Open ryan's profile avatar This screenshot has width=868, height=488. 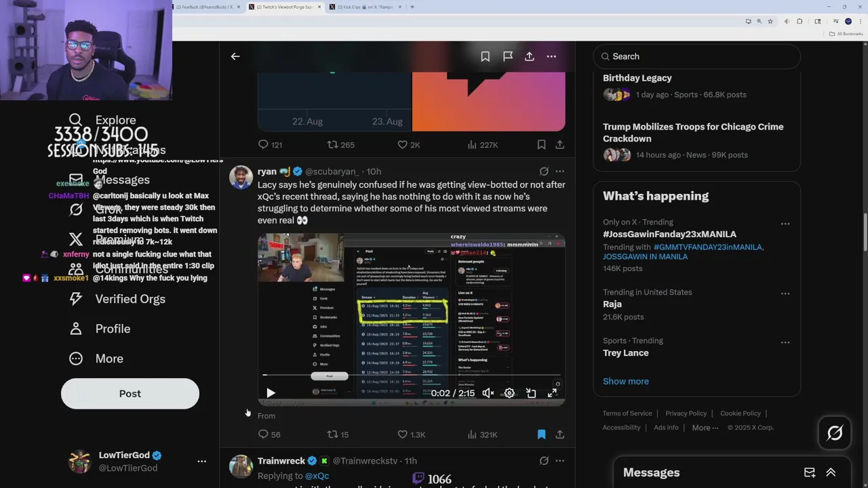click(241, 178)
